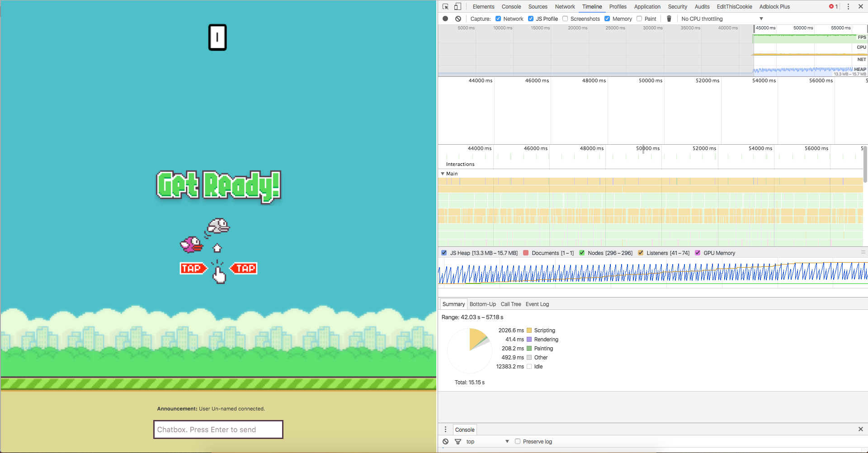The width and height of the screenshot is (868, 453).
Task: Switch to the Application tab
Action: click(647, 6)
